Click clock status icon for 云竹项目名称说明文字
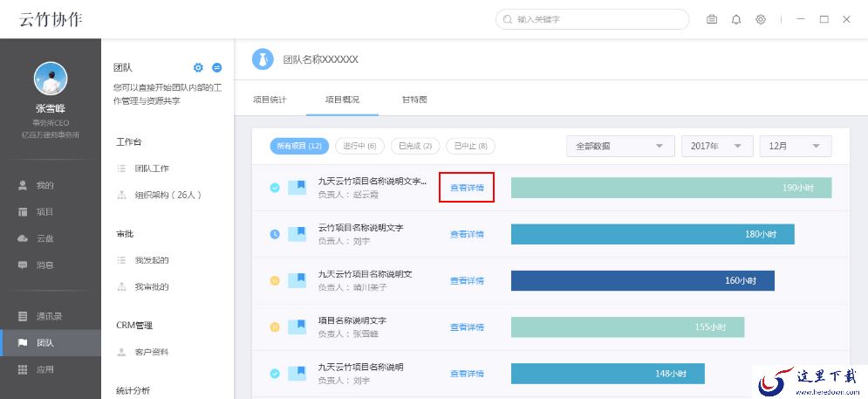Viewport: 868px width, 399px height. [x=275, y=234]
